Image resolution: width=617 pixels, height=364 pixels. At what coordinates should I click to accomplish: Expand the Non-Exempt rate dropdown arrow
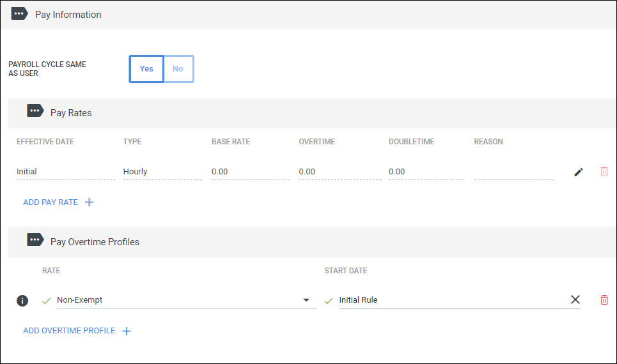[306, 300]
